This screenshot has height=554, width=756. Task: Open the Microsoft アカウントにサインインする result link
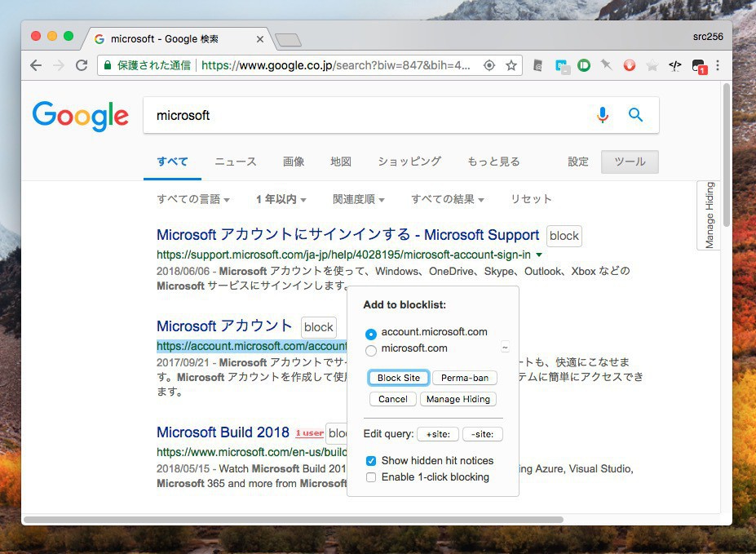tap(347, 235)
